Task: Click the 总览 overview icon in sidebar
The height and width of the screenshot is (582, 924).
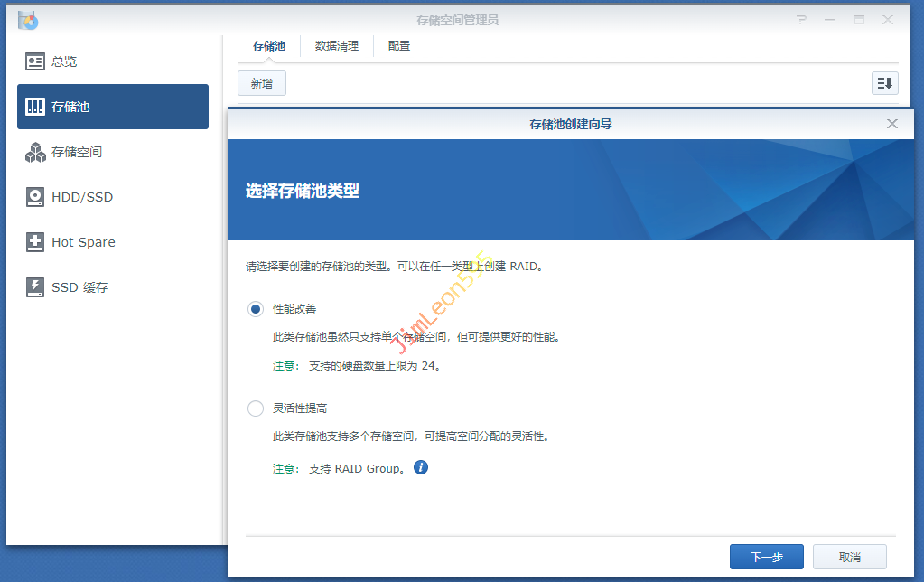Action: click(35, 61)
